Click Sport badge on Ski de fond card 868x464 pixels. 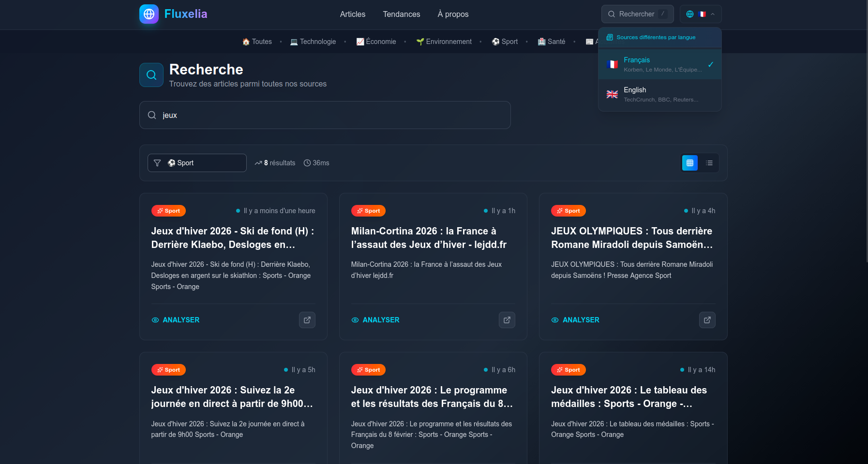168,211
